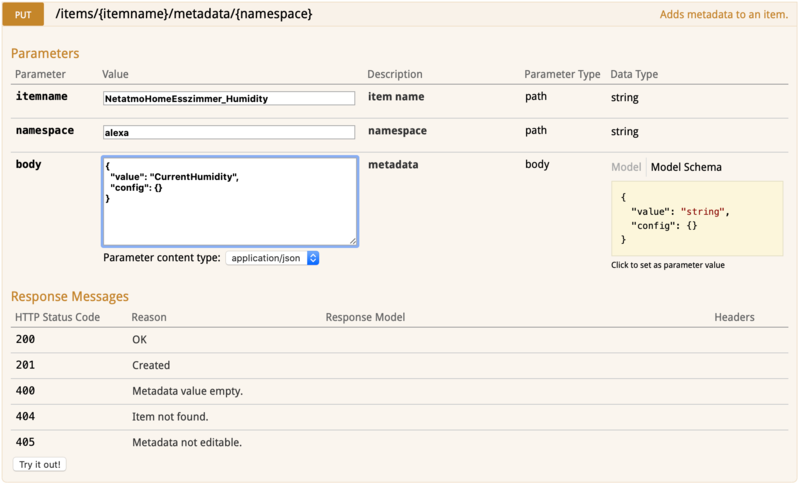Click the 'Click to set as parameter value' hint
800x486 pixels.
coord(667,265)
